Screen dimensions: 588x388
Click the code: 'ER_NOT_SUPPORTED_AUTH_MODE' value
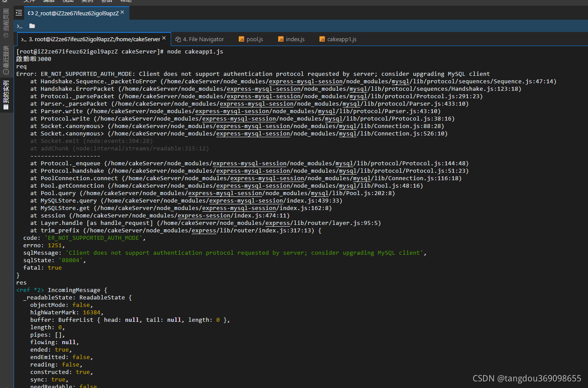click(93, 238)
